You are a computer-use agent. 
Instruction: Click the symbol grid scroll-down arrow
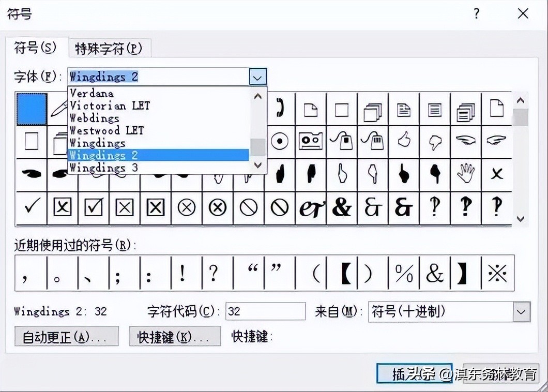point(521,219)
